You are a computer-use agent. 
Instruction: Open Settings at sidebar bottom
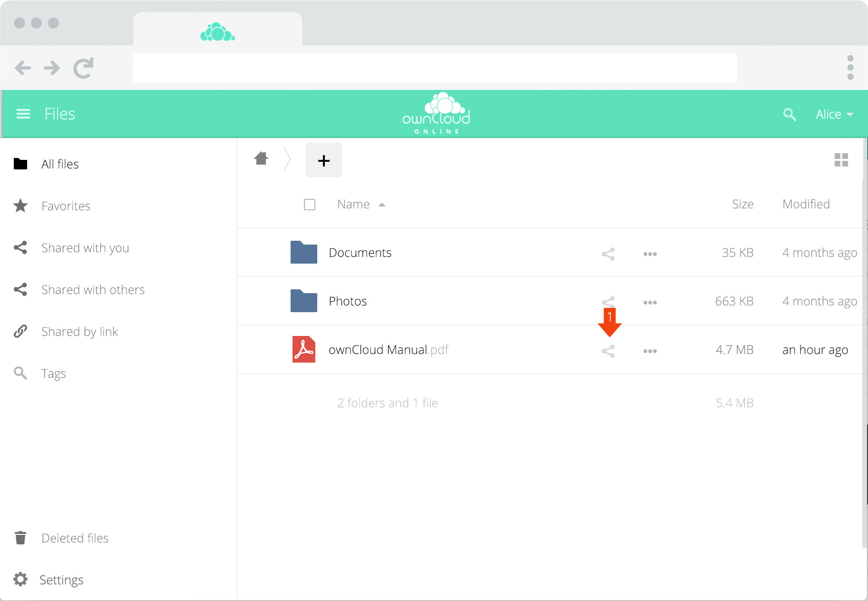tap(61, 580)
